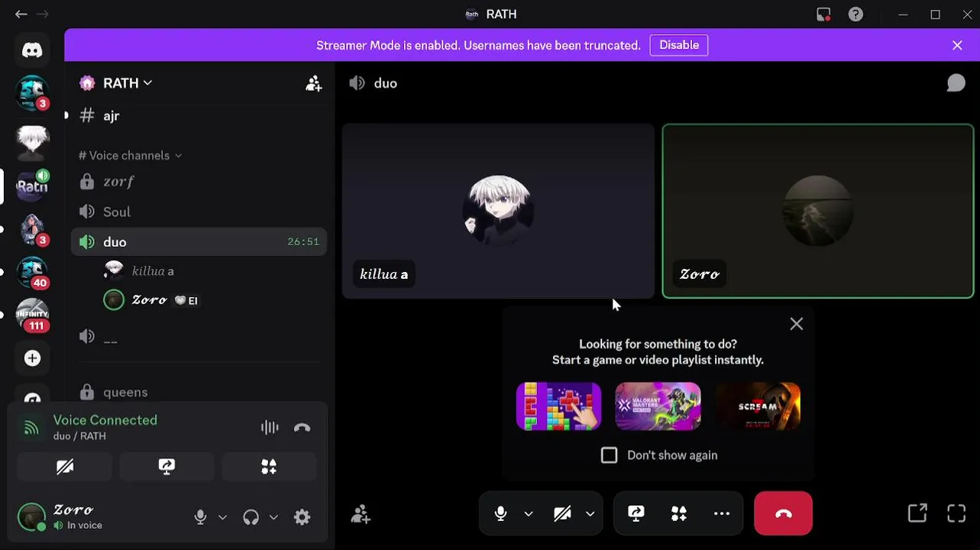Start an activity from bottom call bar
This screenshot has width=980, height=550.
[x=678, y=513]
